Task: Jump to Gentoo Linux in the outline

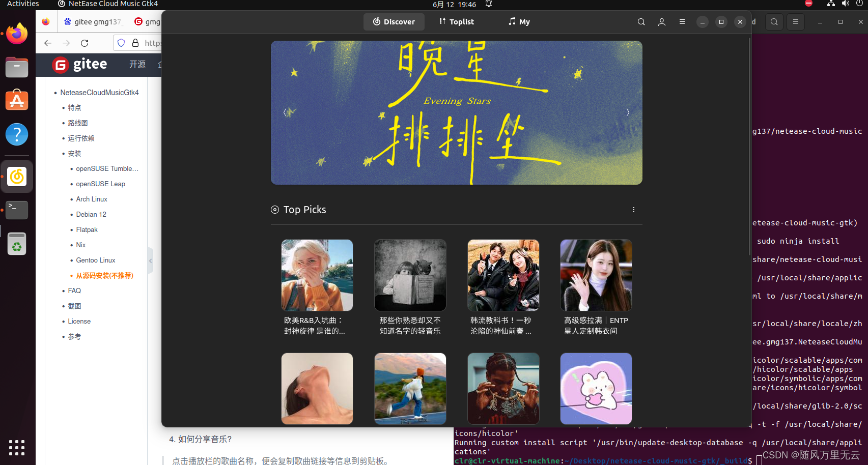Action: (x=96, y=260)
